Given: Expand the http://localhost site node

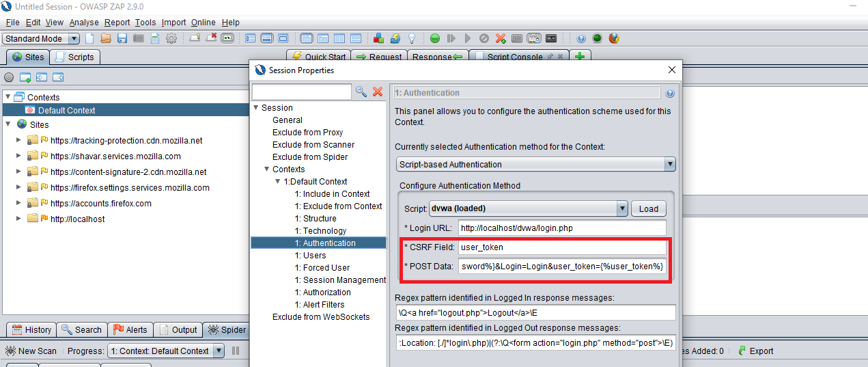Looking at the screenshot, I should click(19, 219).
